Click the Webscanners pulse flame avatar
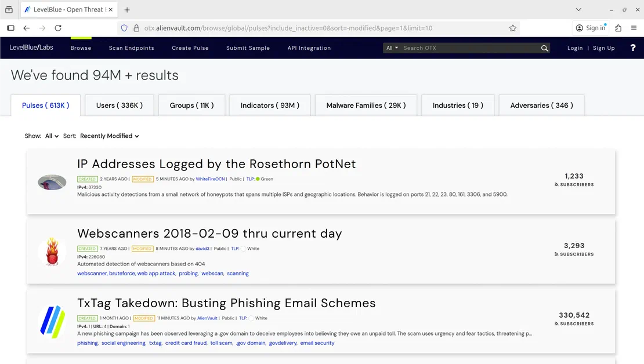Viewport: 644px width, 364px height. pyautogui.click(x=52, y=251)
